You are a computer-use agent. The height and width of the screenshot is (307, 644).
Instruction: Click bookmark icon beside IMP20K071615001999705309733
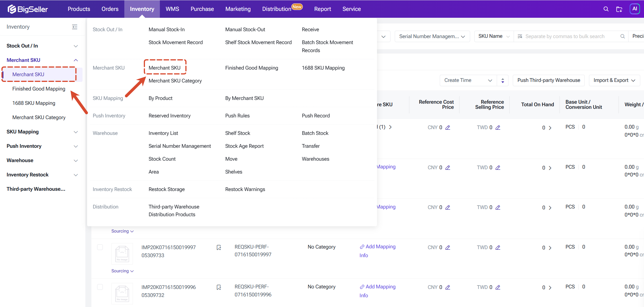click(x=219, y=247)
